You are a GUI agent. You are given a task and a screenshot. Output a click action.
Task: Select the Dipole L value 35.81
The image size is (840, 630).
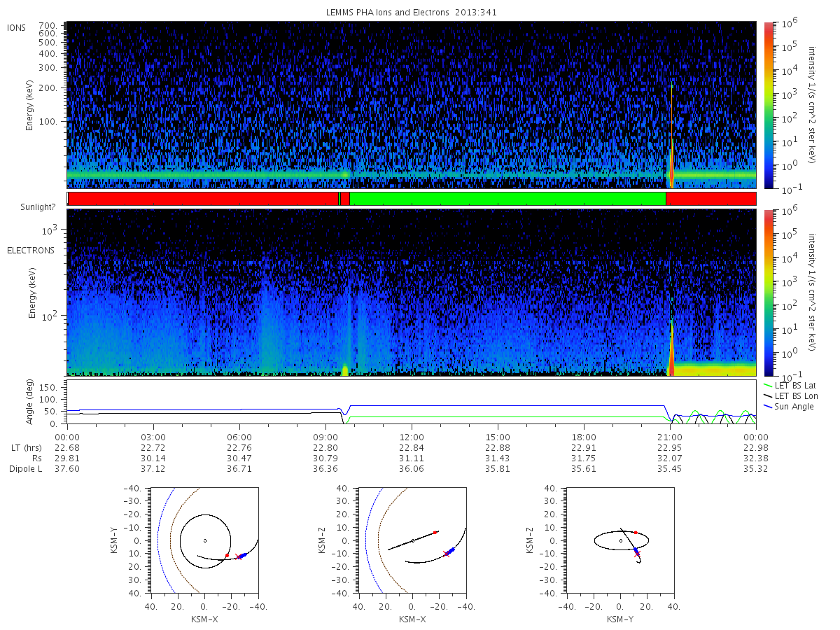pyautogui.click(x=498, y=468)
